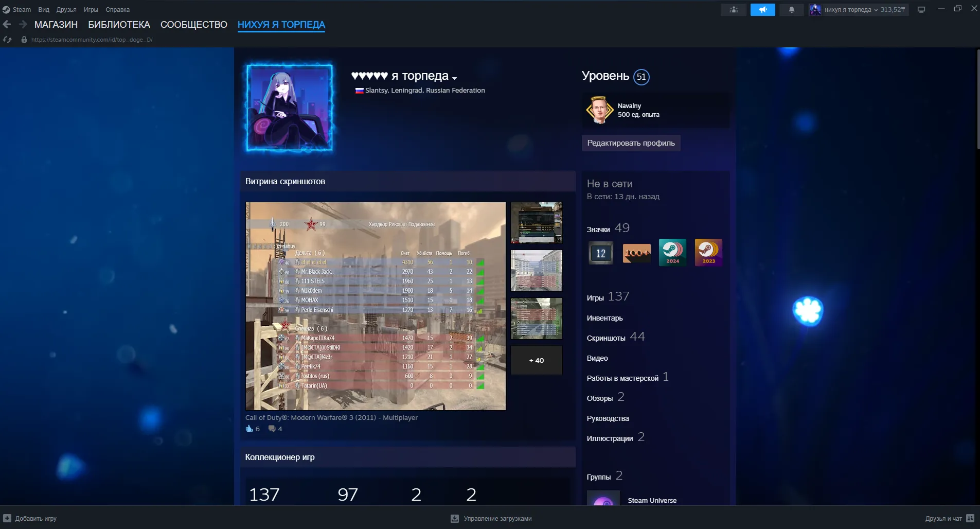Click the 97 count in Коллекционер игр
Image resolution: width=980 pixels, height=529 pixels.
348,495
